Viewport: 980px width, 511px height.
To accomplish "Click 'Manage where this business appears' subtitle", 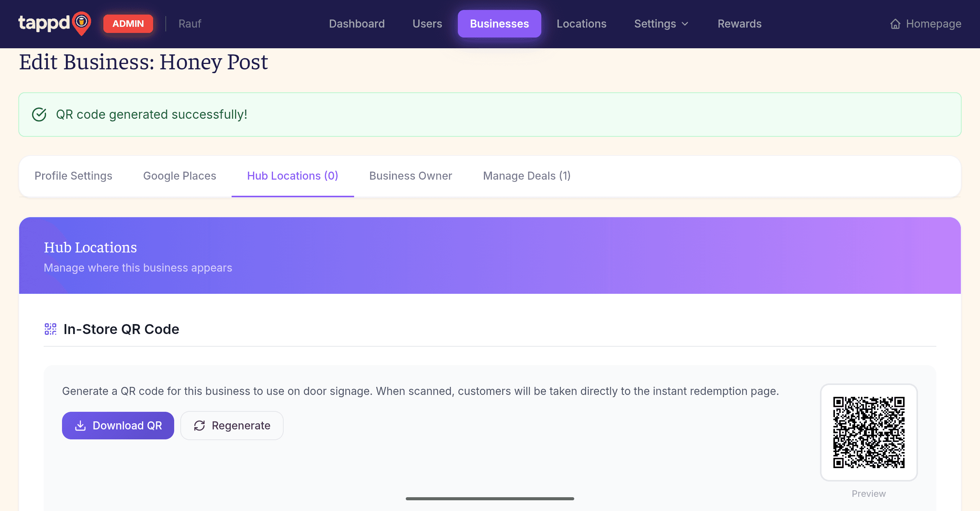I will point(138,268).
